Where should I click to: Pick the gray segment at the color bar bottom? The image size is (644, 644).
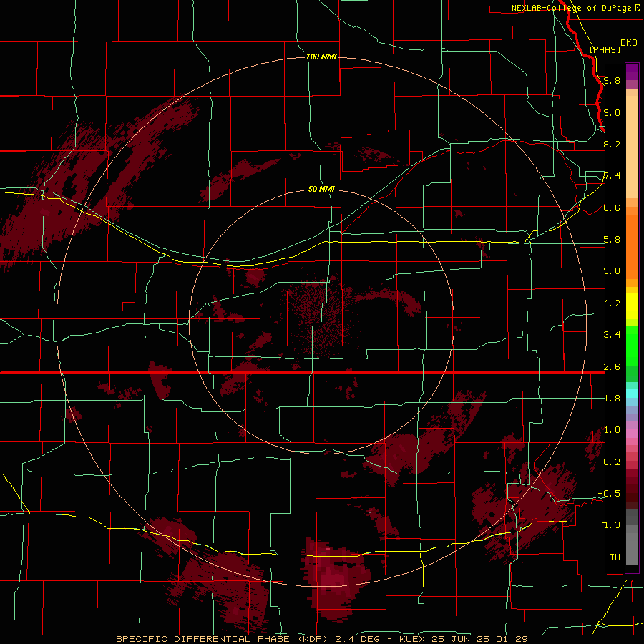click(x=632, y=548)
